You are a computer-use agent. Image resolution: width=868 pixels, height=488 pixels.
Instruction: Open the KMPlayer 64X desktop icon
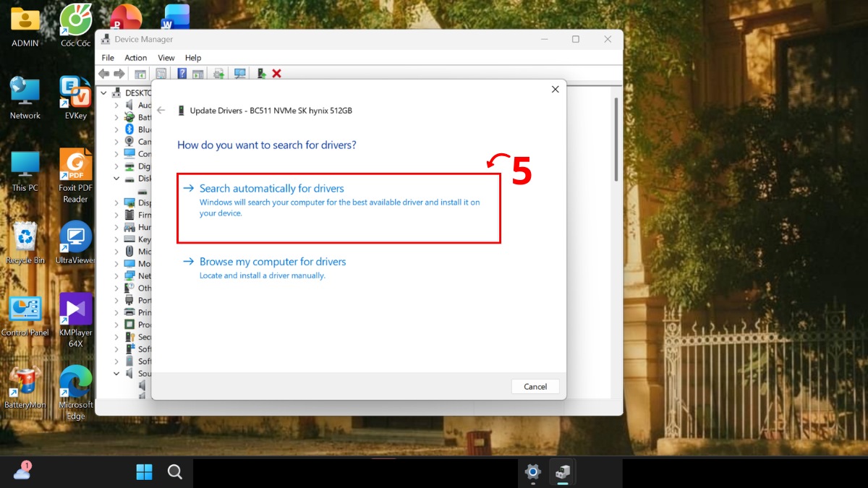click(76, 320)
